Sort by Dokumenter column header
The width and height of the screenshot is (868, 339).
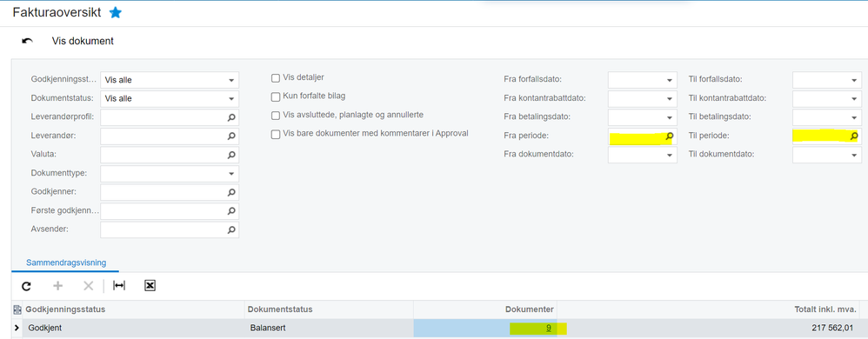click(485, 309)
